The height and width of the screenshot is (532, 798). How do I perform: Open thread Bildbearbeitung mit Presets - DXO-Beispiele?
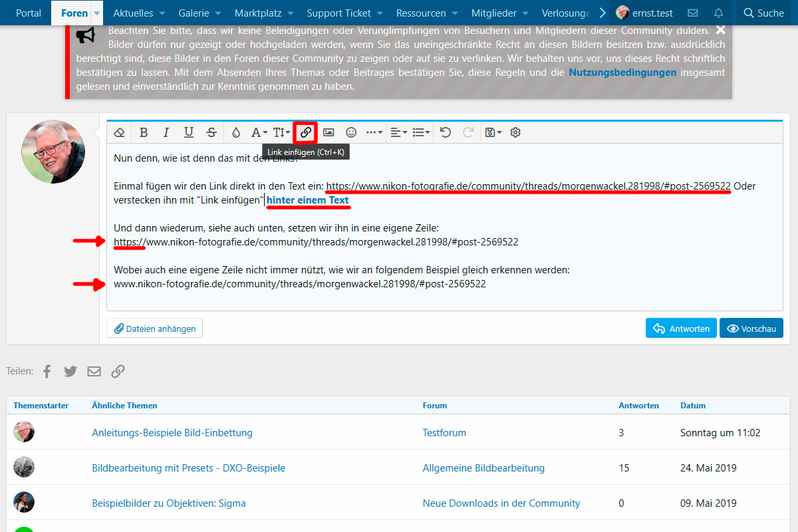tap(189, 467)
